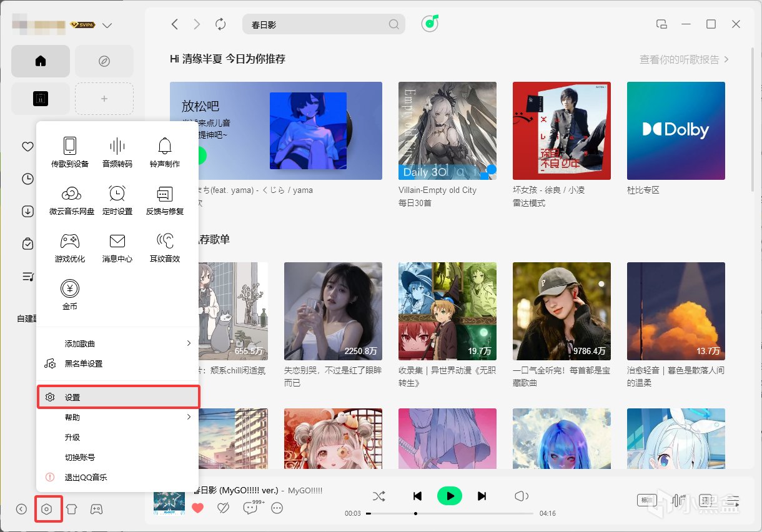Expand the 帮助 submenu
Viewport: 762px width, 532px height.
(x=118, y=417)
